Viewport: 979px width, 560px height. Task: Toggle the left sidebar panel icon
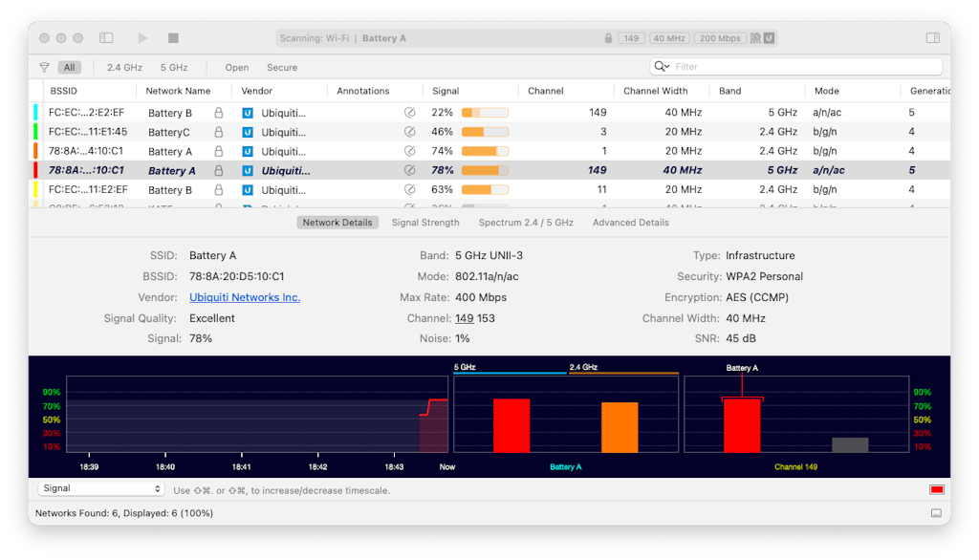point(106,38)
